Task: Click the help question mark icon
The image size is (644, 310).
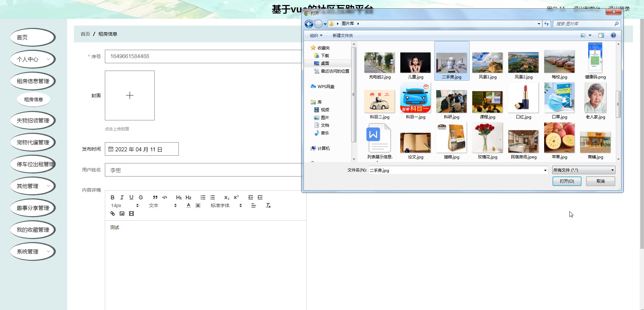Action: tap(613, 35)
